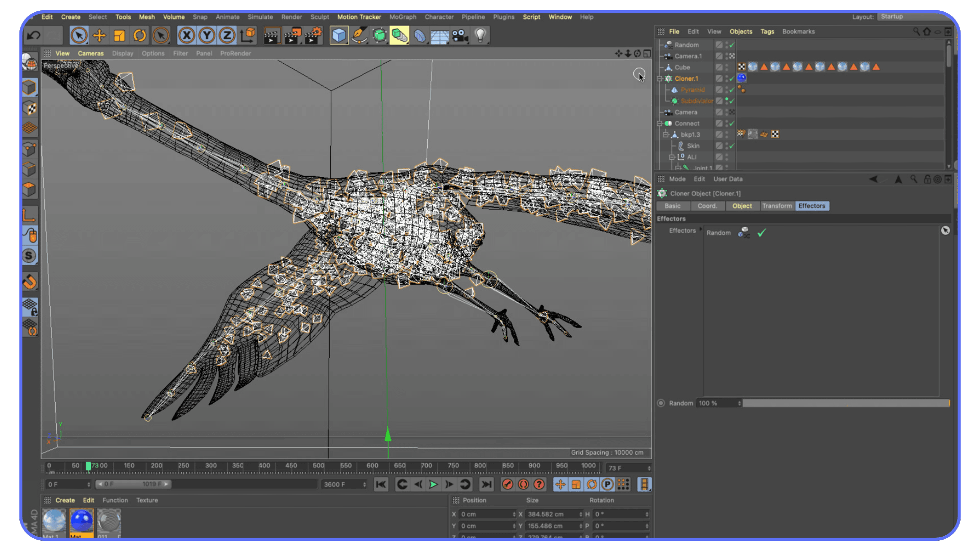Screen dimensions: 980x551
Task: Switch to the Transform tab in Attributes
Action: [x=777, y=206]
